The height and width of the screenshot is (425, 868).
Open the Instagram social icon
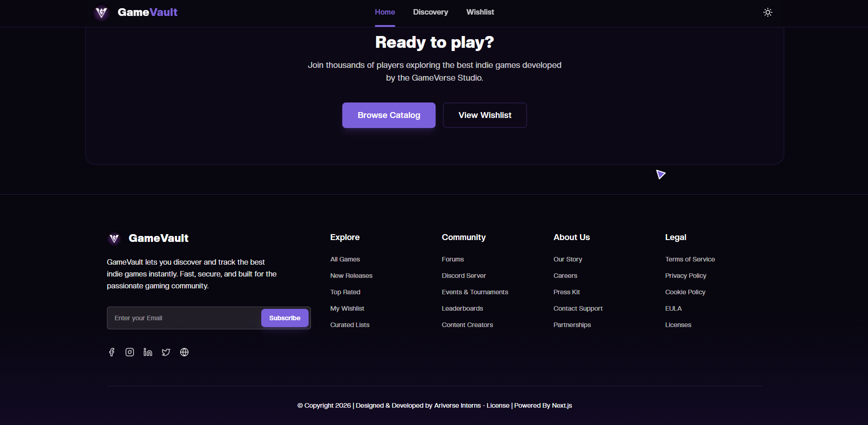[x=130, y=352]
